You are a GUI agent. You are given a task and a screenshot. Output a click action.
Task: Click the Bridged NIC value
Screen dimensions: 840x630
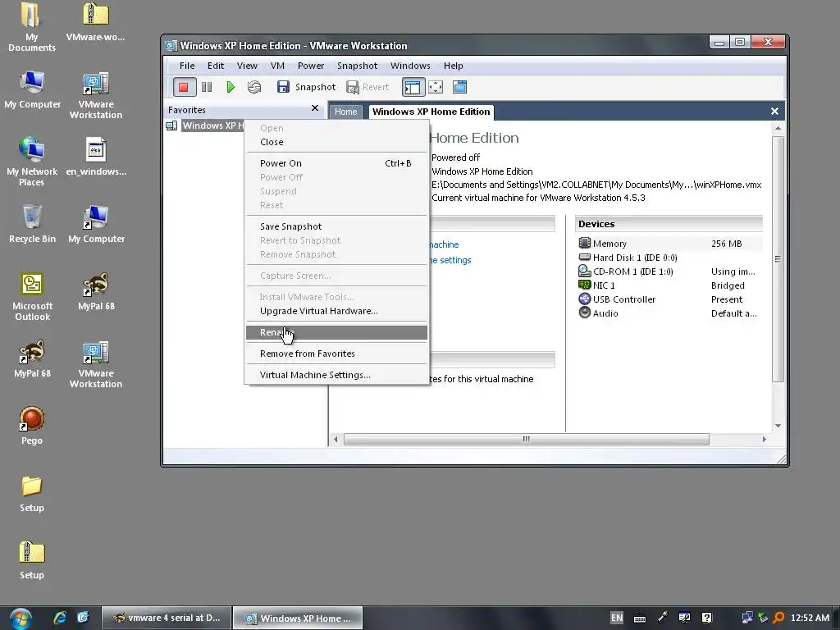point(728,285)
